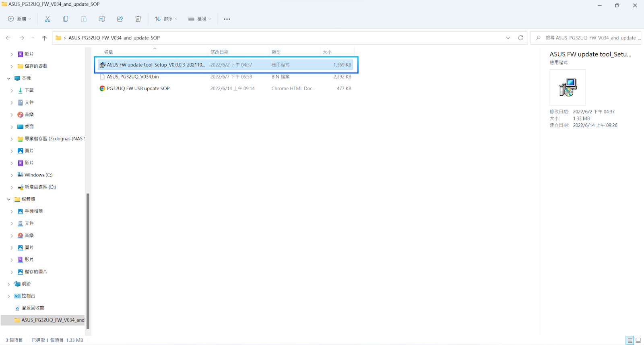Screen dimensions: 644x345
Task: Open Windows (C:) drive in sidebar
Action: click(38, 175)
